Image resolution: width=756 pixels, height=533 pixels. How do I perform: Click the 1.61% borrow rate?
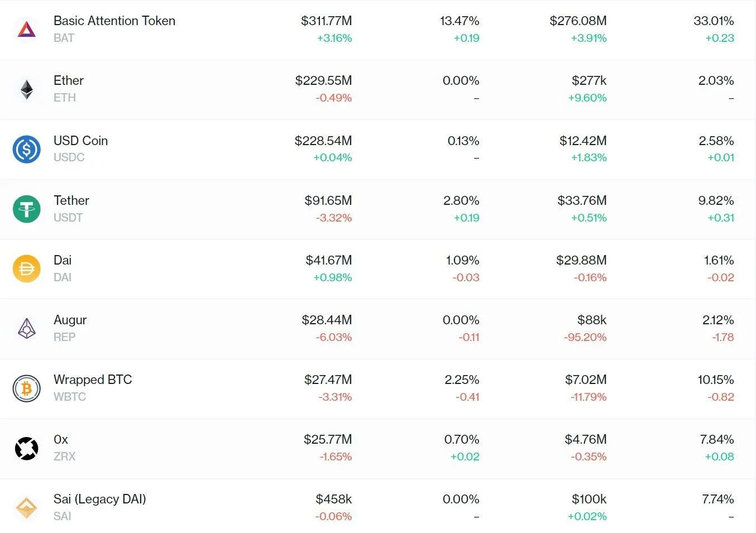click(x=719, y=260)
